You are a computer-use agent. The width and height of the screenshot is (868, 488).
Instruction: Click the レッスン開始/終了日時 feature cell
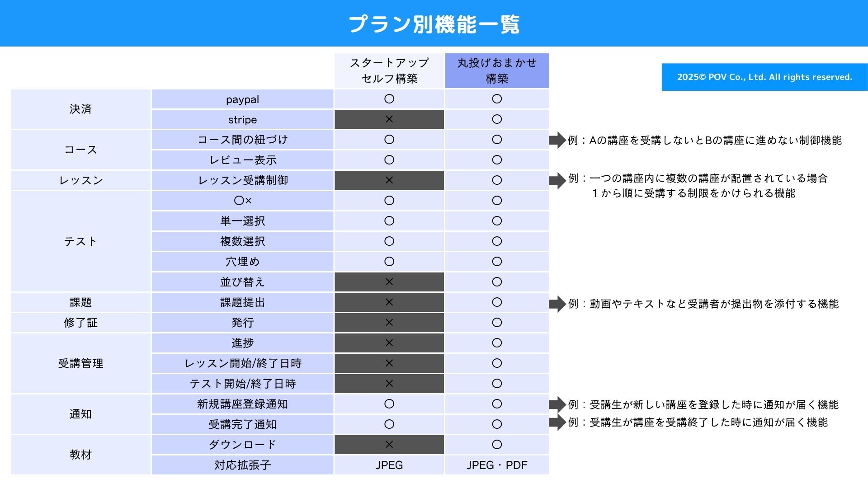pyautogui.click(x=243, y=363)
